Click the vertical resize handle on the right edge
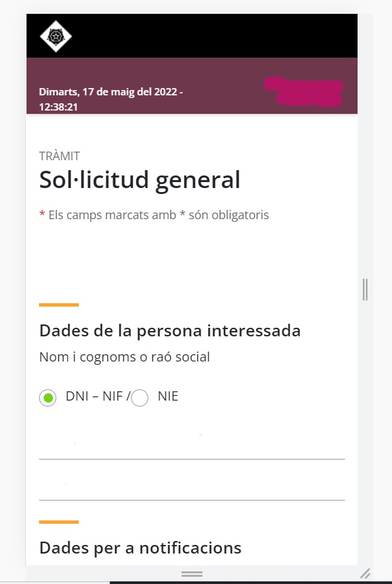The image size is (392, 584). pos(365,289)
